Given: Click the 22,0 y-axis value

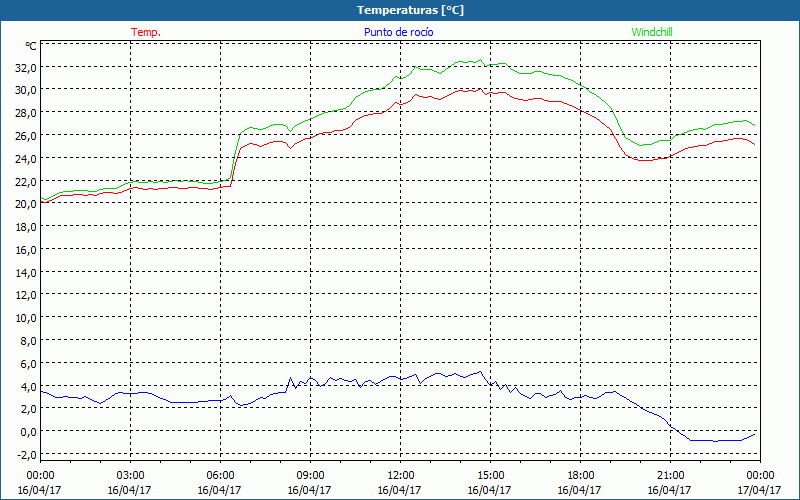Looking at the screenshot, I should [27, 182].
